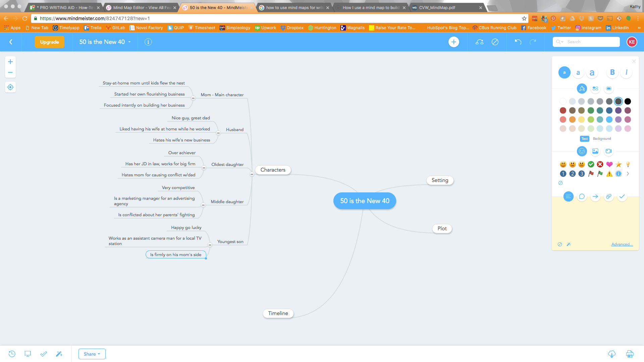Viewport: 644px width, 362px height.
Task: Click the zoom-in icon on canvas
Action: click(10, 62)
